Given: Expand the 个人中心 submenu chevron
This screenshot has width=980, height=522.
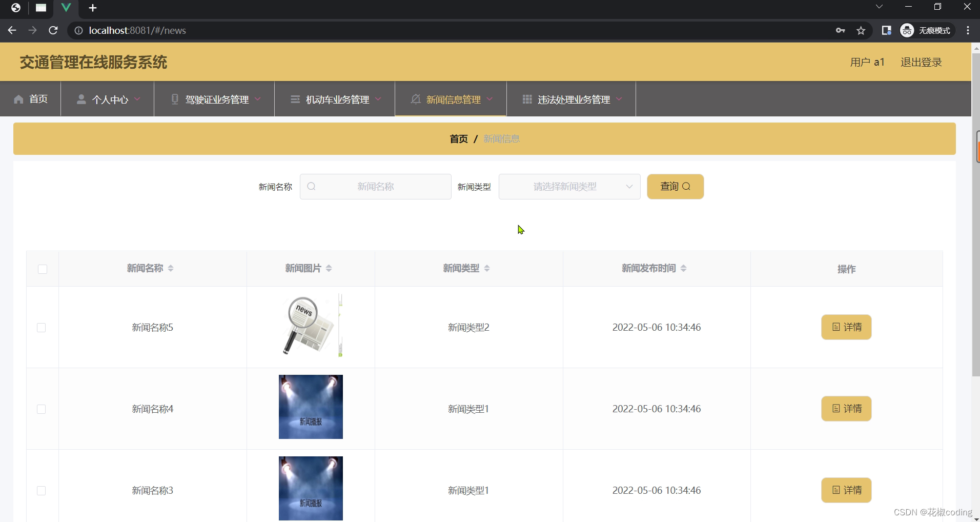Looking at the screenshot, I should coord(137,99).
